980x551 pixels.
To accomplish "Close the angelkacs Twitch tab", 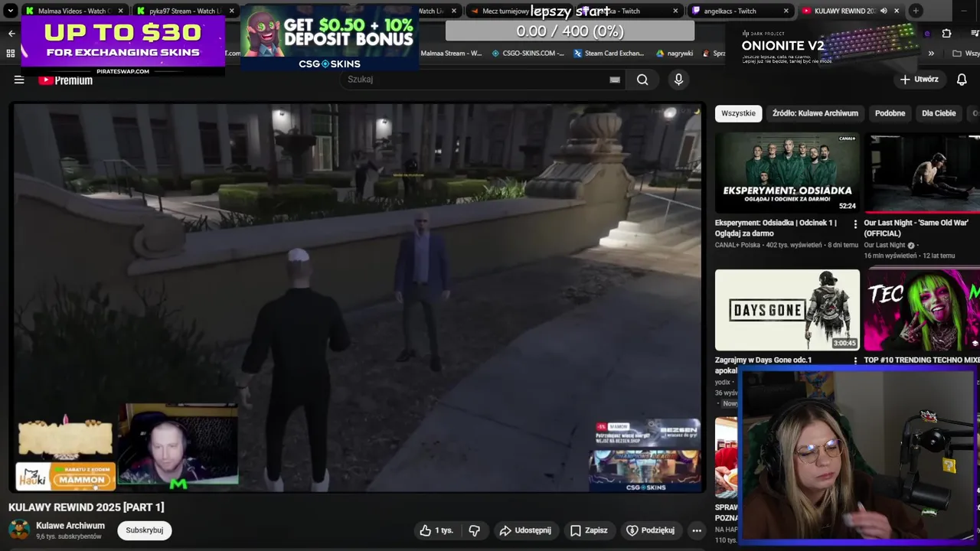I will pos(786,11).
